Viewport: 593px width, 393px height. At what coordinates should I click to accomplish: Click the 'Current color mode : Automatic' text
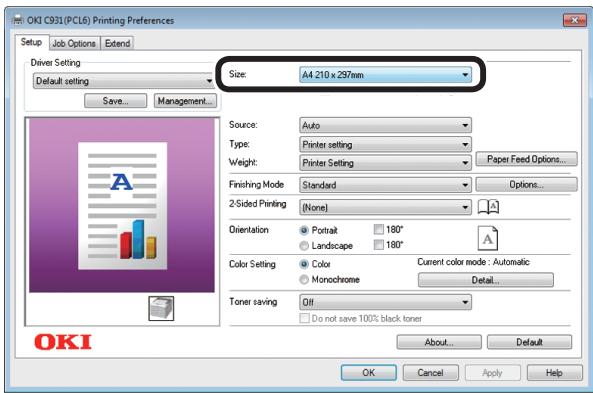[x=473, y=262]
